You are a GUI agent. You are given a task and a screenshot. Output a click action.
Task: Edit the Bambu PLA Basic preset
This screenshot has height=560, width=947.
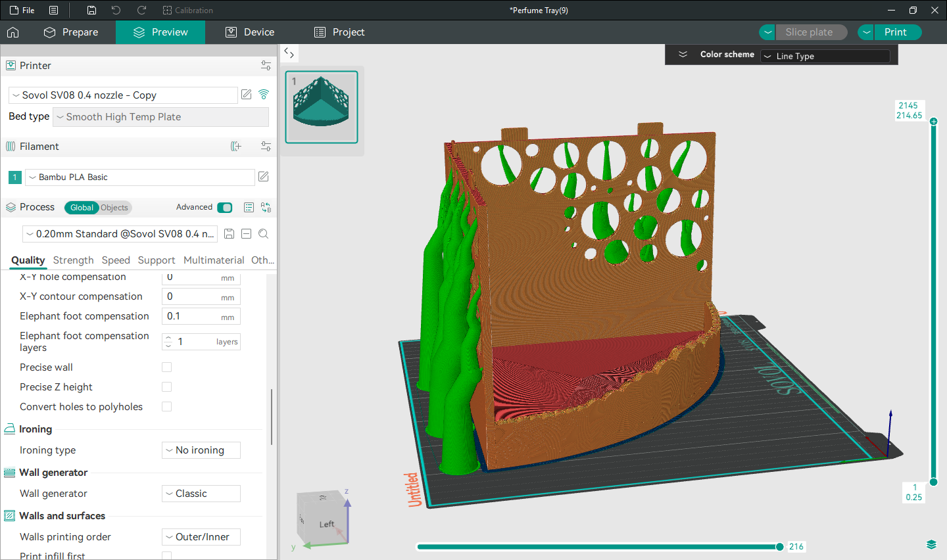pos(264,177)
